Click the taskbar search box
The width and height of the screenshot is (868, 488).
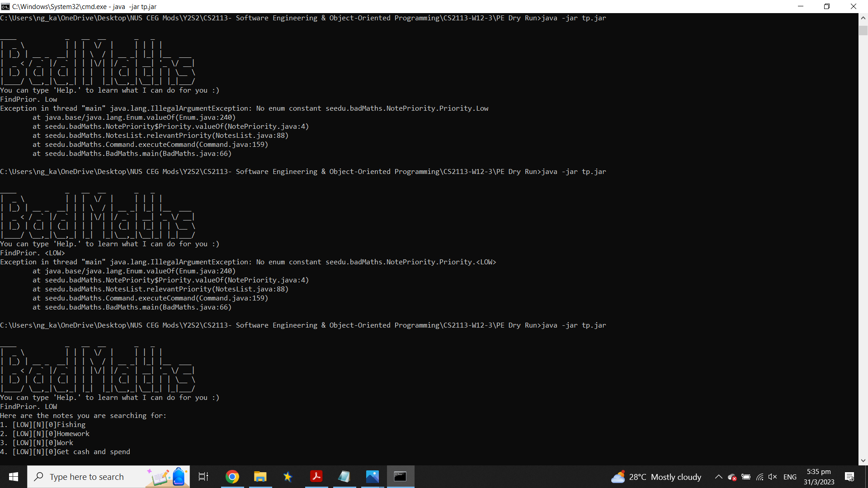coord(108,477)
